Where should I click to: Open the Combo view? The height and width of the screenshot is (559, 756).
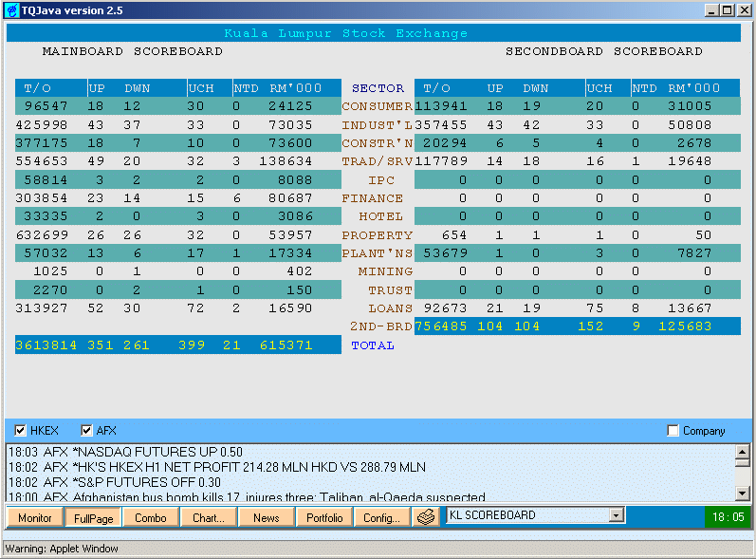coord(151,517)
